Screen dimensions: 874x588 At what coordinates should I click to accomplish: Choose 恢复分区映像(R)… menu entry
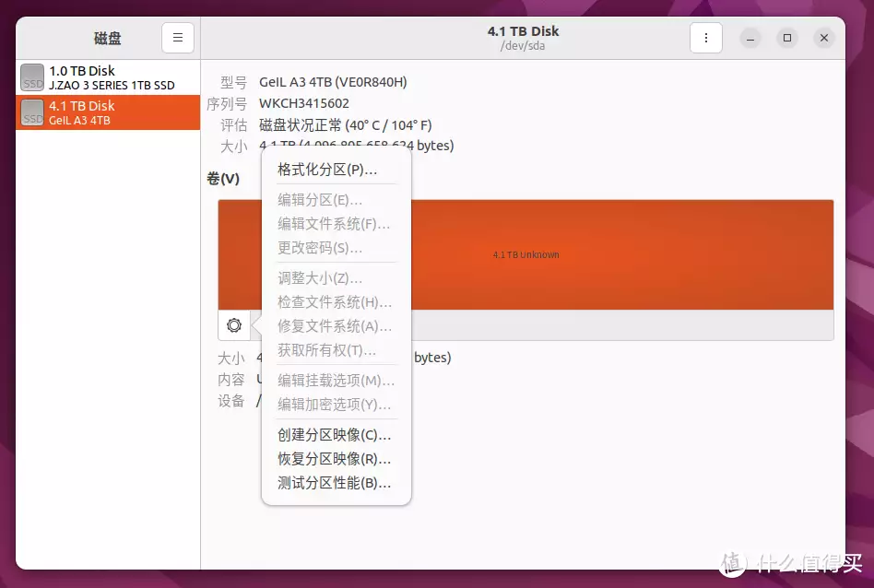tap(337, 459)
